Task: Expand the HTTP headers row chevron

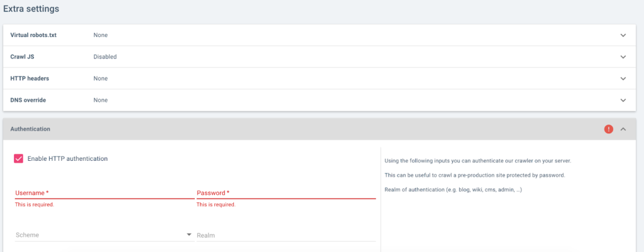Action: (623, 79)
